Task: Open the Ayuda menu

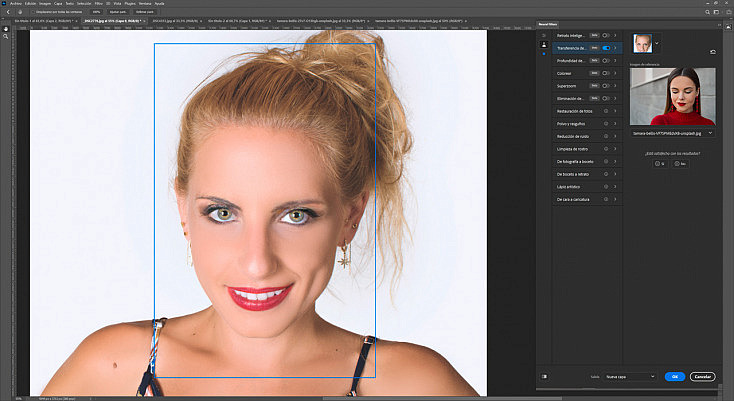Action: point(159,3)
